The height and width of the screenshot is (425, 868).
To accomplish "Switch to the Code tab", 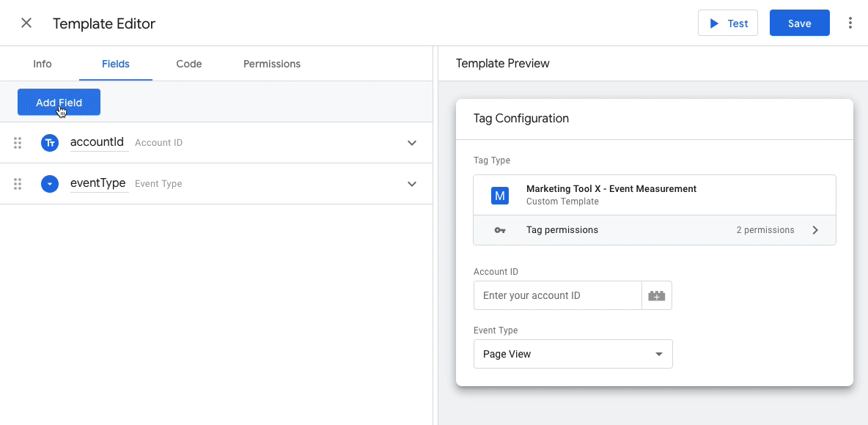I will tap(188, 64).
